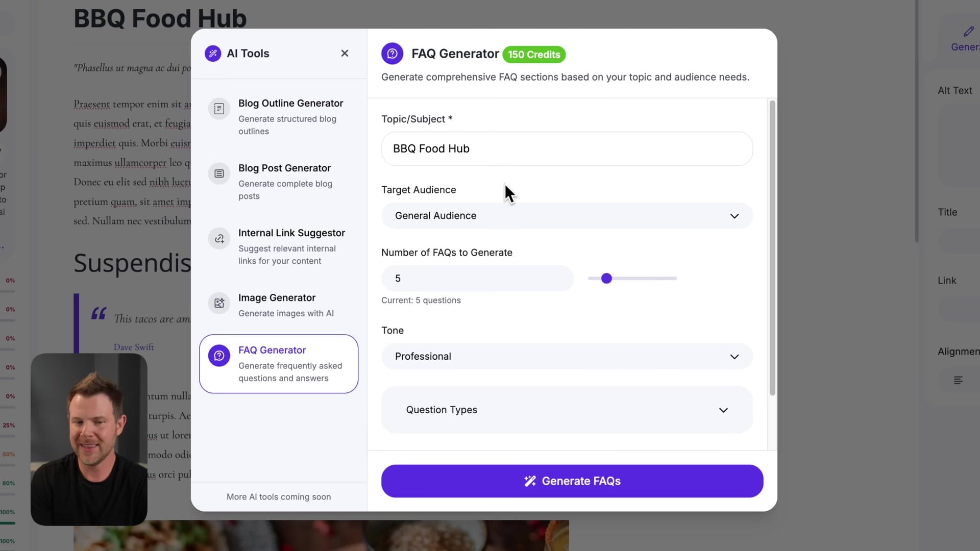
Task: Click the 'More AI tools coming soon' text
Action: coord(279,497)
